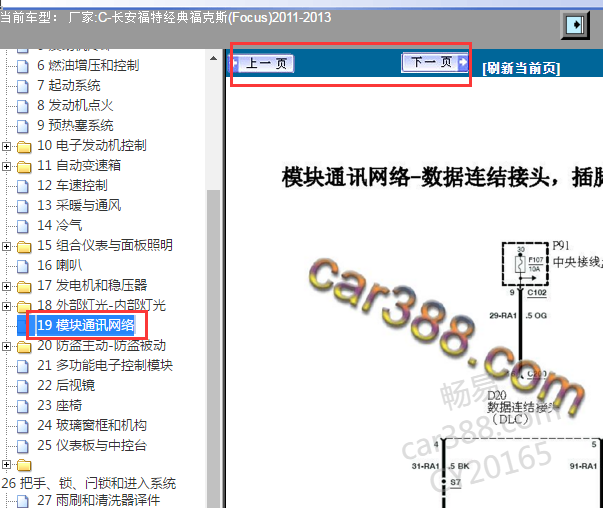Click the document icon beside 24 玻璃窗框和机构
The height and width of the screenshot is (508, 603).
click(x=23, y=426)
